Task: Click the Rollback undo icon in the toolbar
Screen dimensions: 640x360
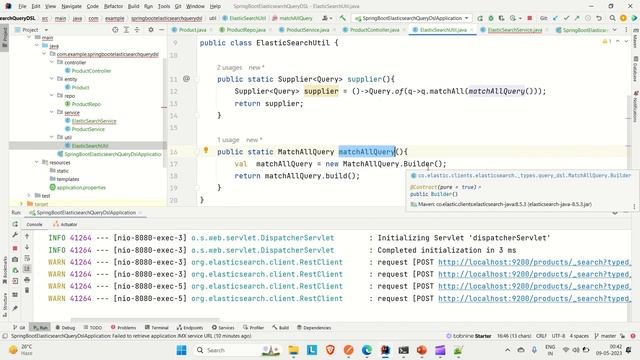Action: coord(599,18)
